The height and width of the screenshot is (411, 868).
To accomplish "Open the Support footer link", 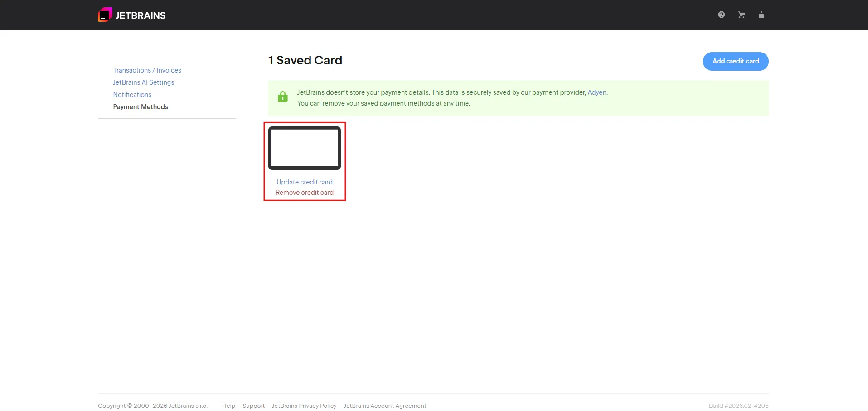I will (x=253, y=406).
